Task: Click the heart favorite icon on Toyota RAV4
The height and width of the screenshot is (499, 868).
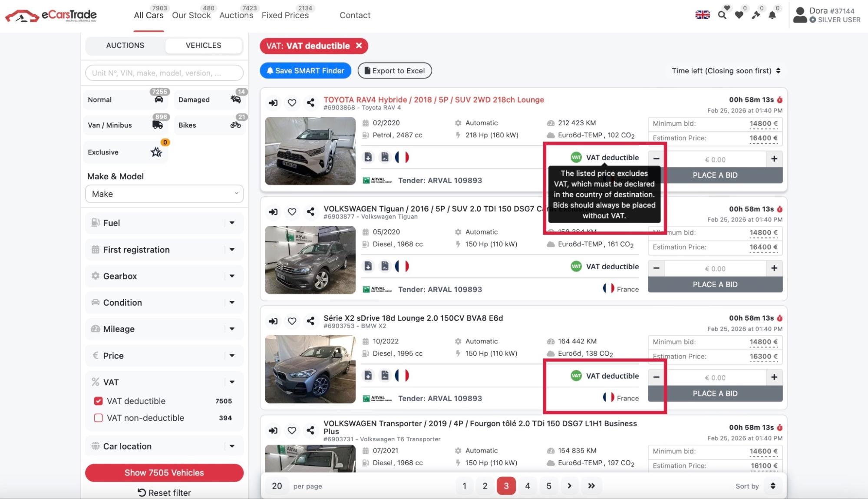Action: pos(292,103)
